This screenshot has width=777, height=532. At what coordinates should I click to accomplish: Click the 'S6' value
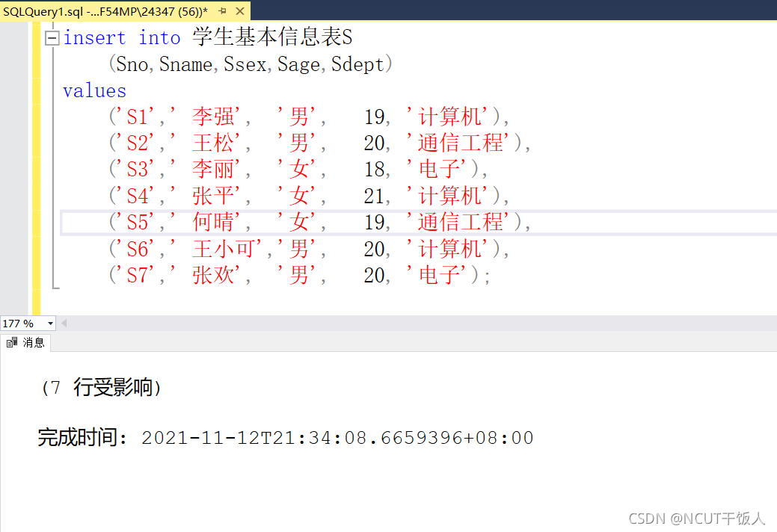137,250
